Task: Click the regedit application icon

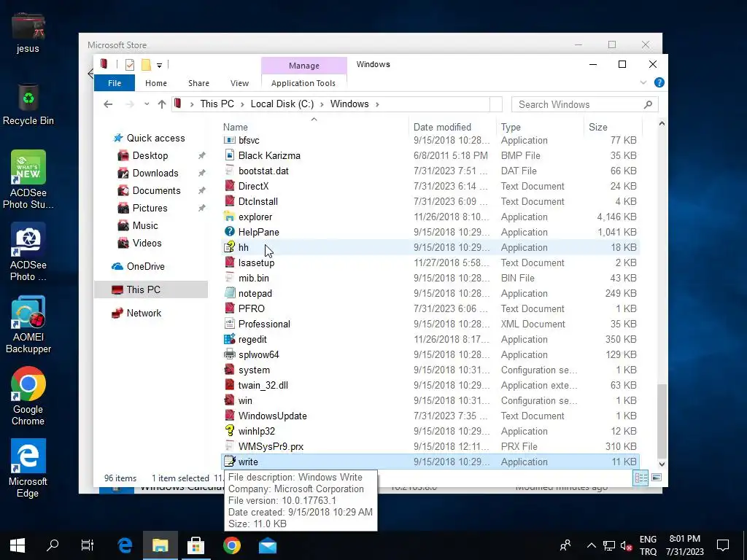Action: (230, 339)
